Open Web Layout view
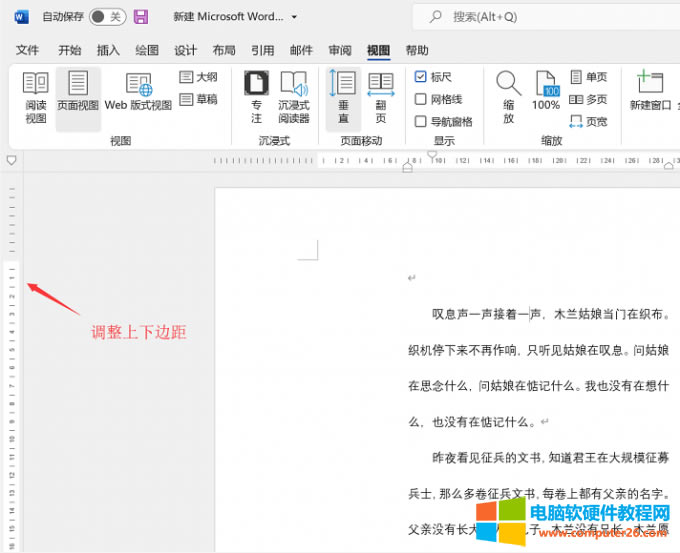680x553 pixels. pyautogui.click(x=138, y=98)
